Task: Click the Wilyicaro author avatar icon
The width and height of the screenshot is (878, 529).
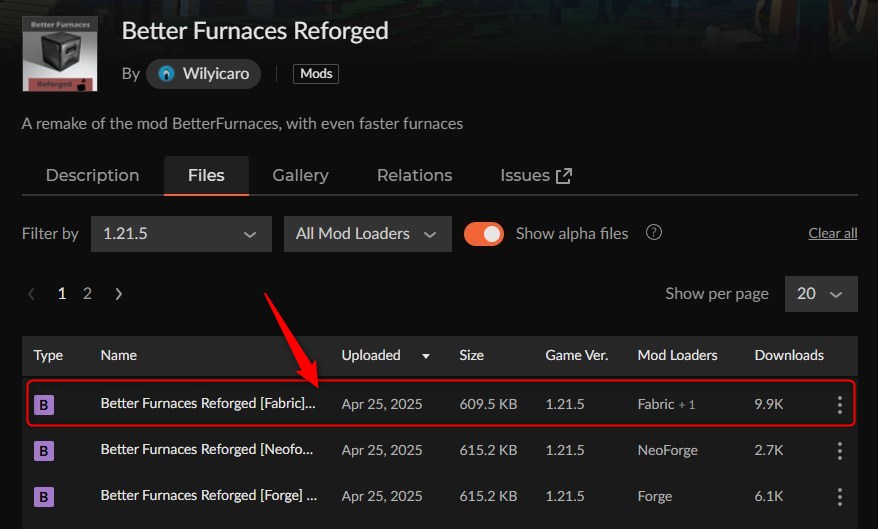Action: 166,74
